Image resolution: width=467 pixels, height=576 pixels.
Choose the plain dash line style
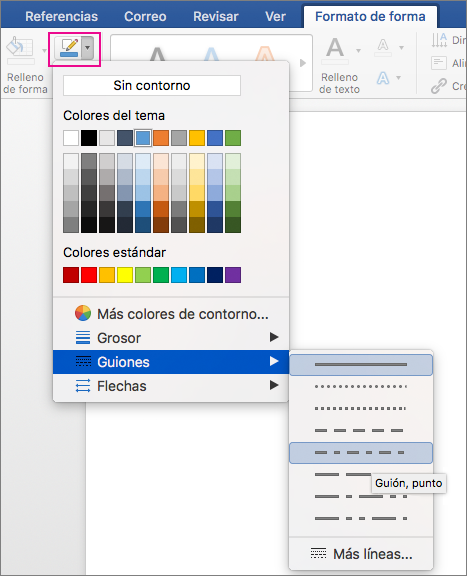click(361, 431)
